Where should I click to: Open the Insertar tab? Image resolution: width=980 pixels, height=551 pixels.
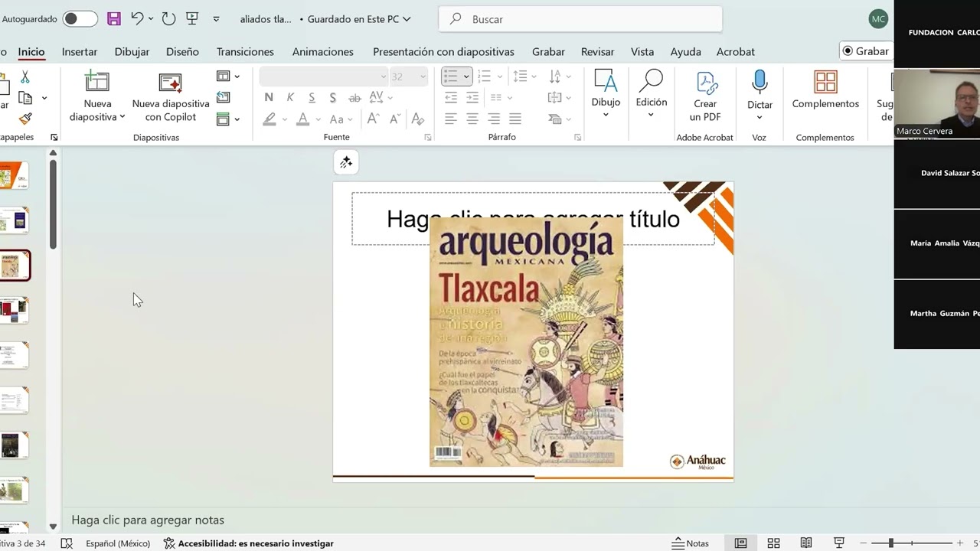tap(80, 51)
